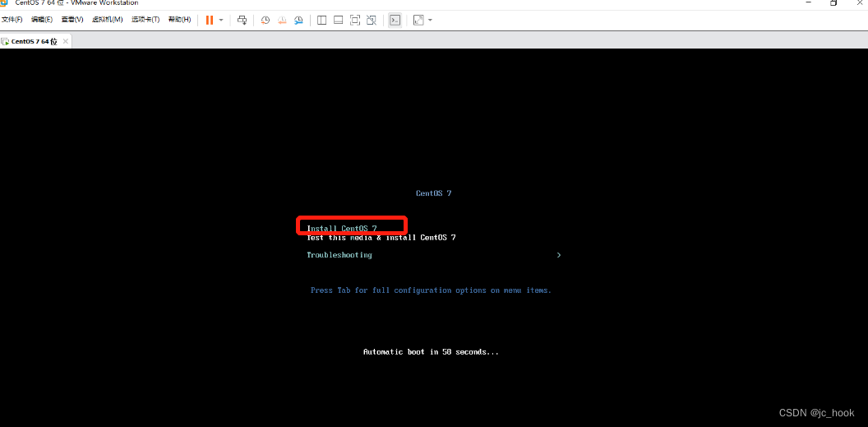Toggle the console view icon
Screen dimensions: 868x427
(x=395, y=20)
